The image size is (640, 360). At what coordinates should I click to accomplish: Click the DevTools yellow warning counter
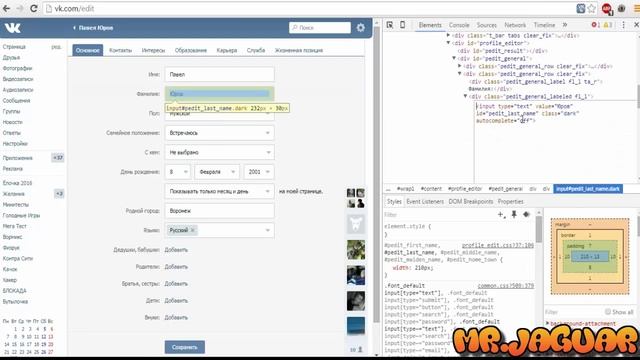pyautogui.click(x=608, y=25)
